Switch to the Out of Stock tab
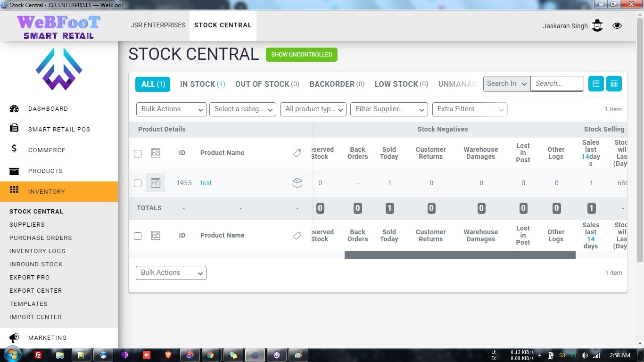644x362 pixels. pos(267,84)
